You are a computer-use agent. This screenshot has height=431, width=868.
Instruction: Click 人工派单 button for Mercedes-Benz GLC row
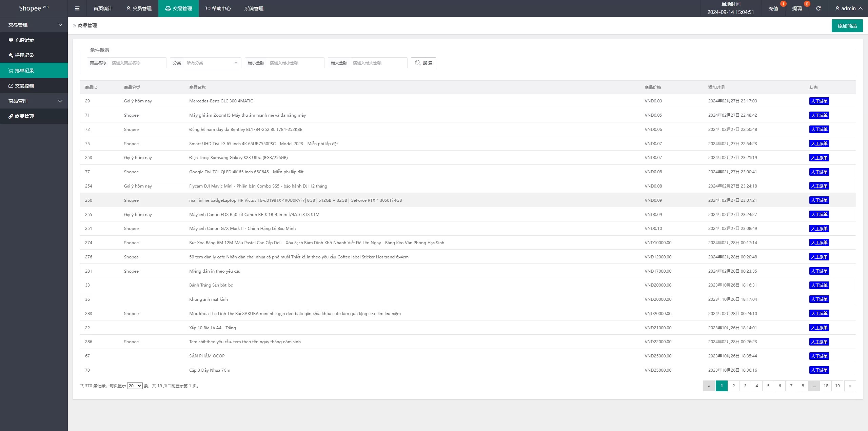pos(819,101)
